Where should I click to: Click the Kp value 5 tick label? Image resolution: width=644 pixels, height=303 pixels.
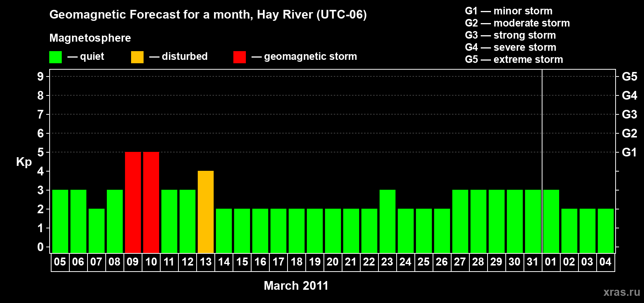(41, 152)
